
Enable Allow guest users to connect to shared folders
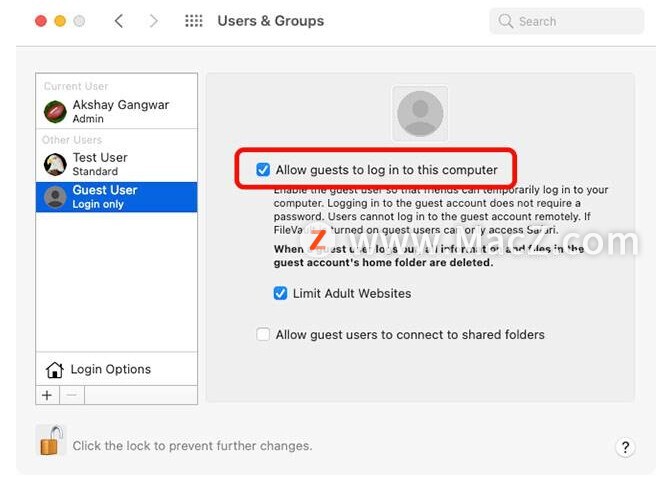[x=263, y=334]
